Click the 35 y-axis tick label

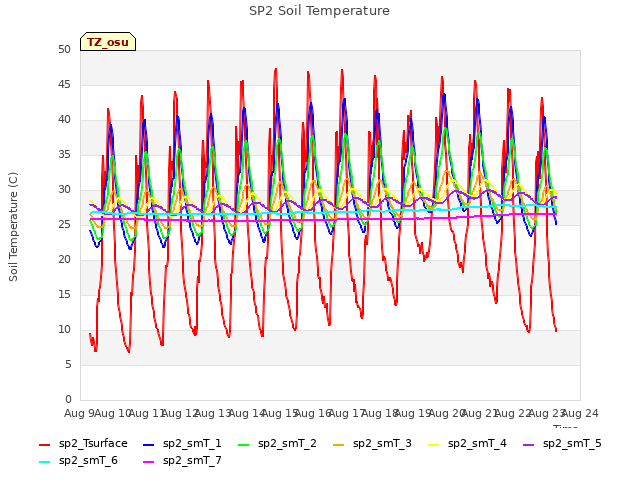pos(64,154)
